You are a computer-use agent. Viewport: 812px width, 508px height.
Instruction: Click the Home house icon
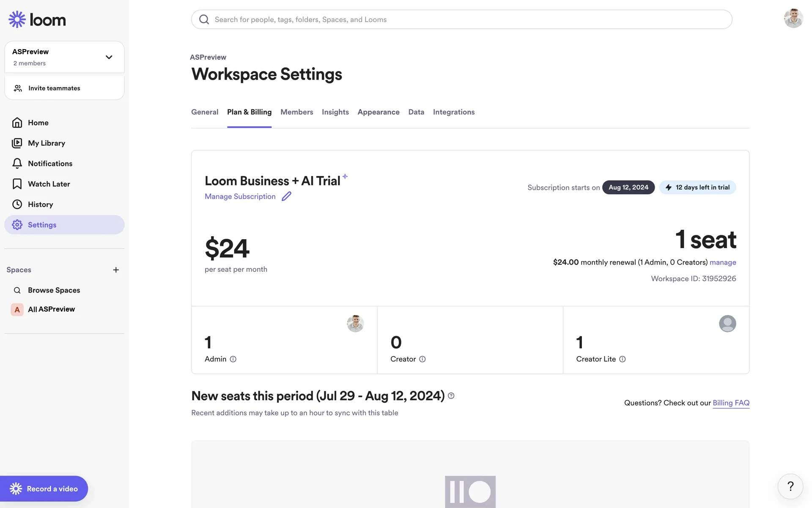click(17, 123)
